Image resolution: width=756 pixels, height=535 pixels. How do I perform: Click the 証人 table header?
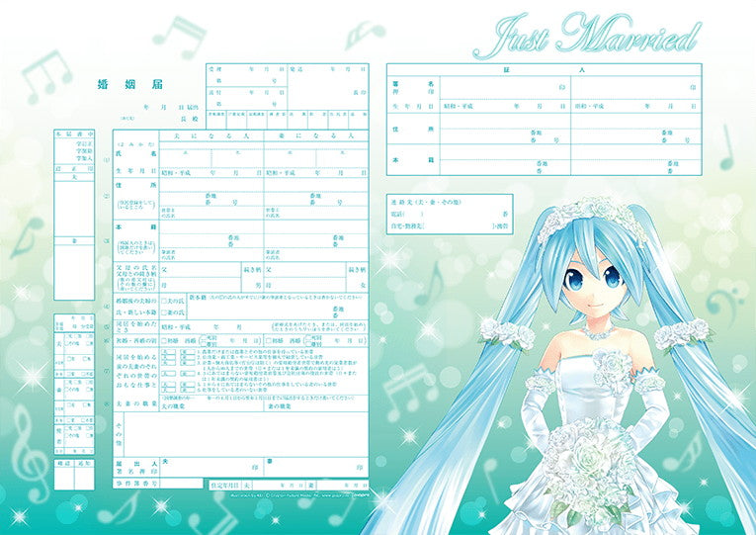[544, 70]
